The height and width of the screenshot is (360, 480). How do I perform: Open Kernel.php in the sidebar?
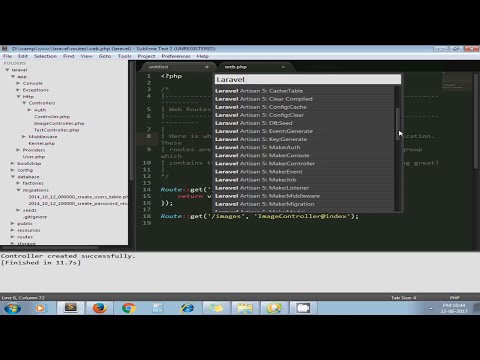coord(42,143)
